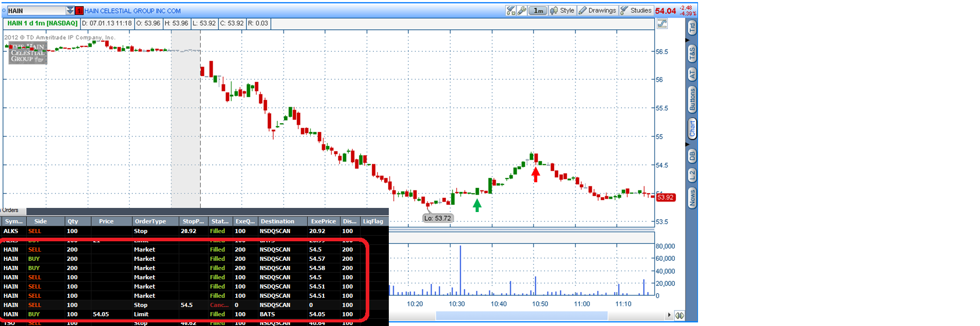Select the ALKS SELL stop order row
Screen dimensions: 980x326
point(194,231)
